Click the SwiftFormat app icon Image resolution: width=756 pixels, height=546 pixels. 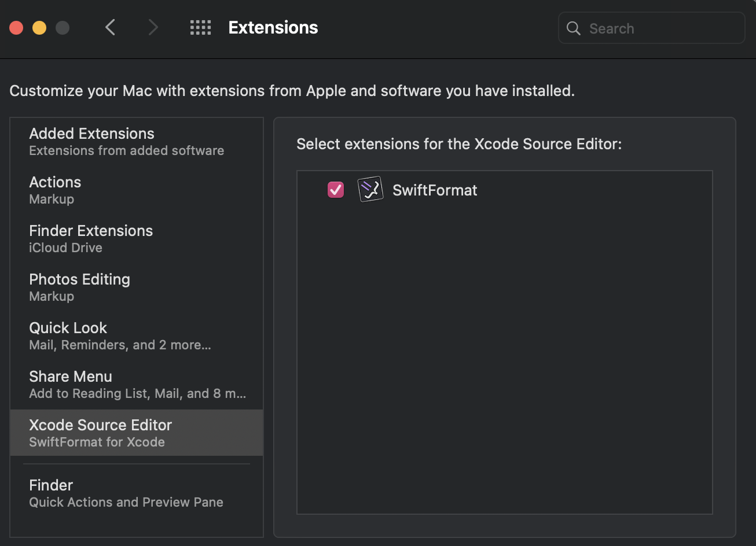click(370, 189)
